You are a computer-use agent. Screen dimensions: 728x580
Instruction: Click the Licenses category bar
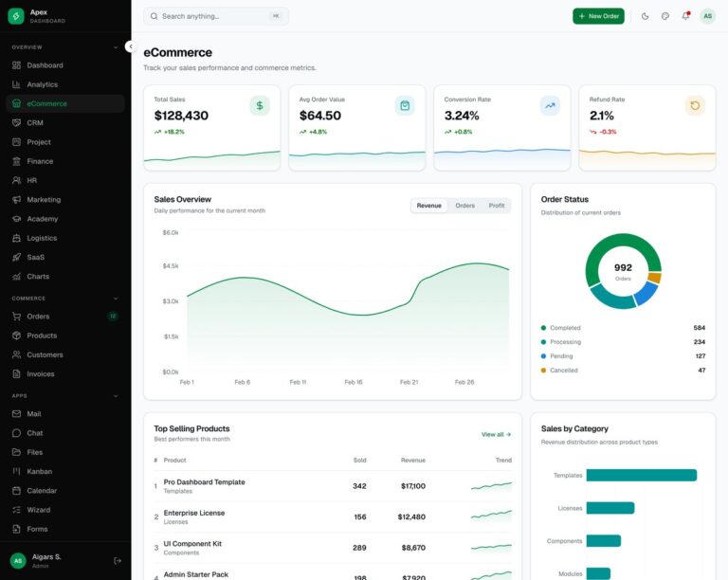(x=610, y=508)
